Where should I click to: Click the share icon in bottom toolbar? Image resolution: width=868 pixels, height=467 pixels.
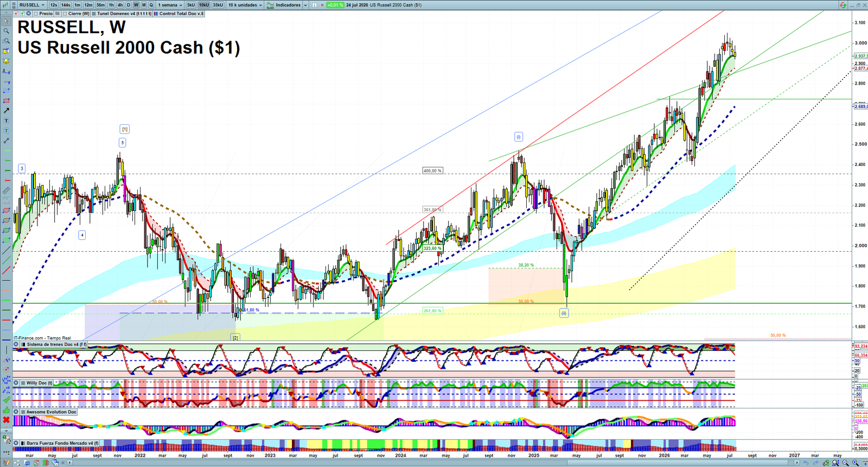17,463
